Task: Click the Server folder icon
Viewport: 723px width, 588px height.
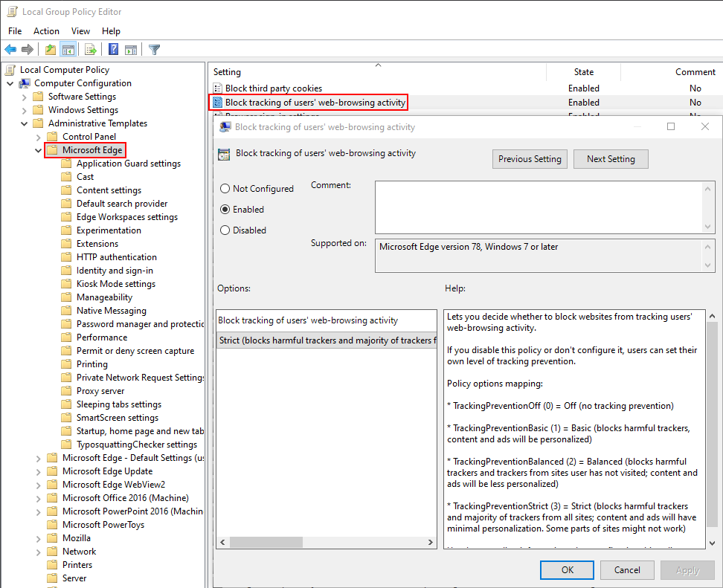Action: pos(52,578)
